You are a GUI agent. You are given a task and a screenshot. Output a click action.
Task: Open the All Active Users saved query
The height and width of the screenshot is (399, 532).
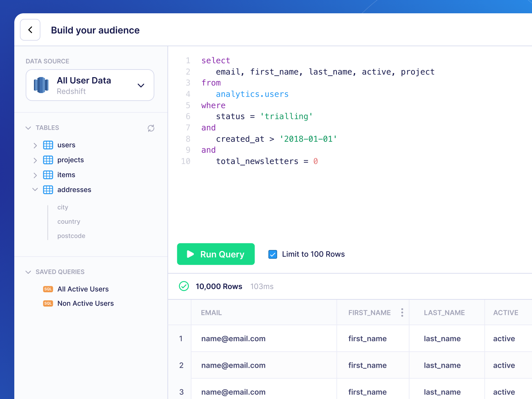[x=82, y=289]
